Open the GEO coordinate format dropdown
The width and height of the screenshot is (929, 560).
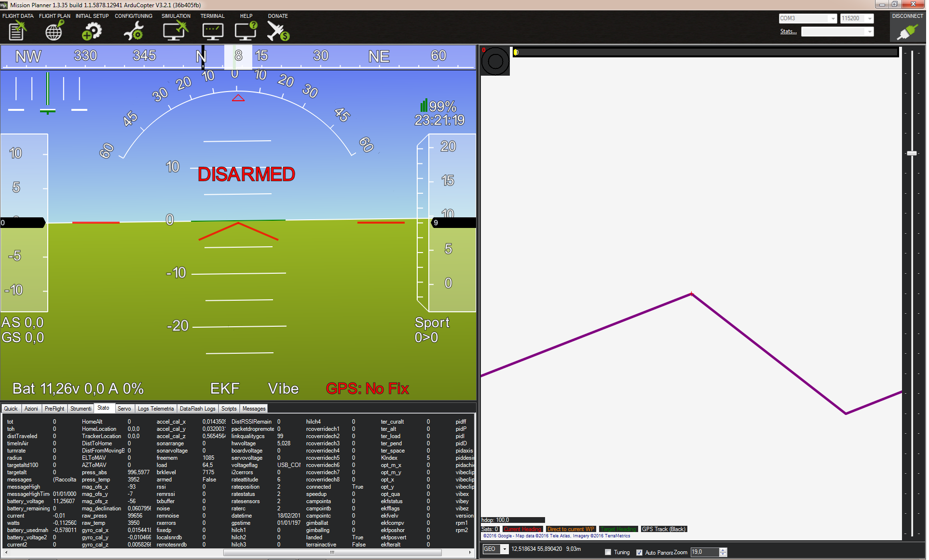point(495,549)
